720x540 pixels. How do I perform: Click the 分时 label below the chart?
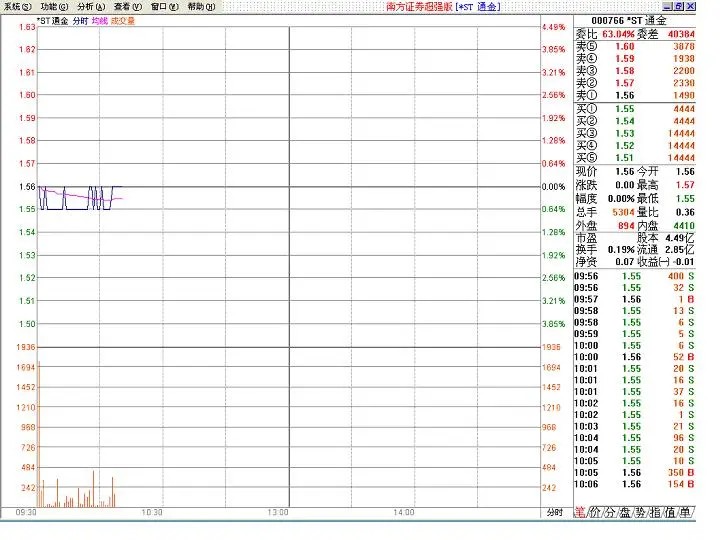click(554, 512)
